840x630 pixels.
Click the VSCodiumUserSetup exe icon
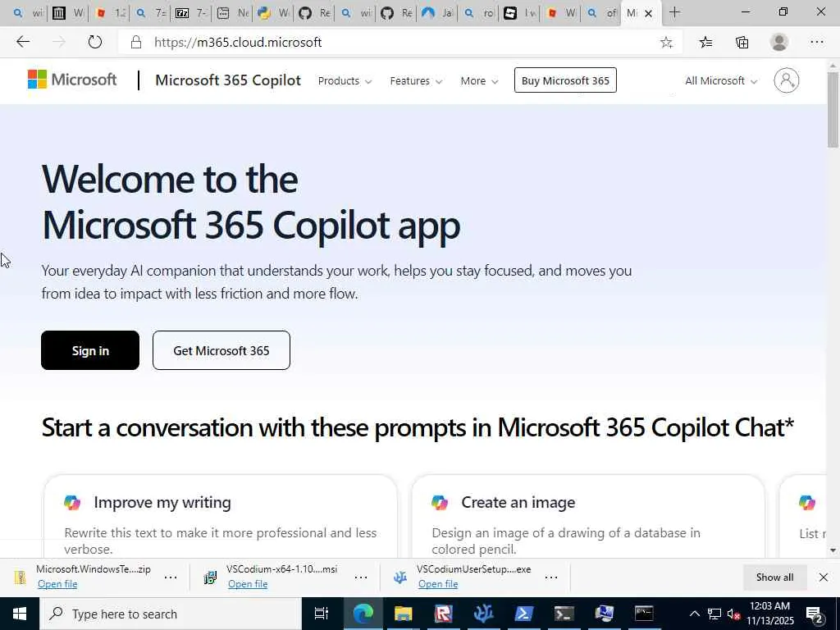click(400, 577)
